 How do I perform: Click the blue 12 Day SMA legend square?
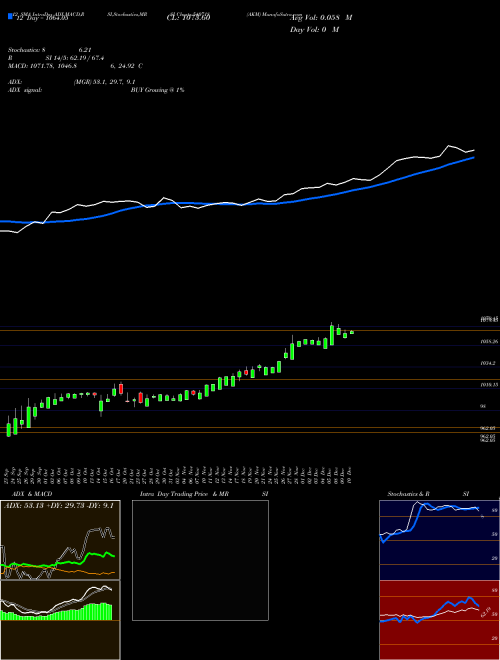[11, 17]
